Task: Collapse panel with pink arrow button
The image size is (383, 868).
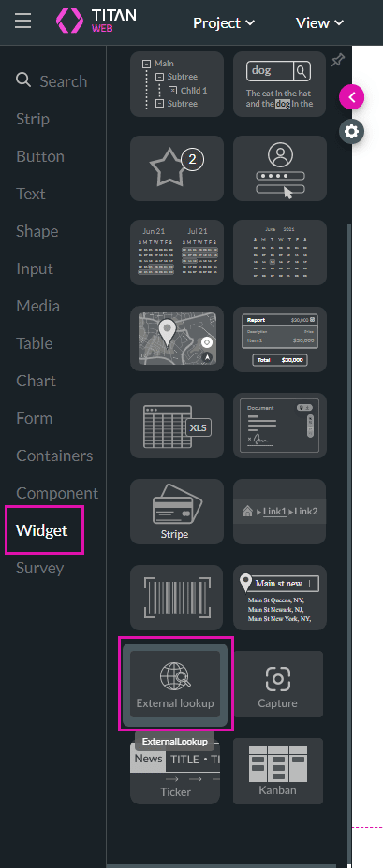Action: point(351,97)
